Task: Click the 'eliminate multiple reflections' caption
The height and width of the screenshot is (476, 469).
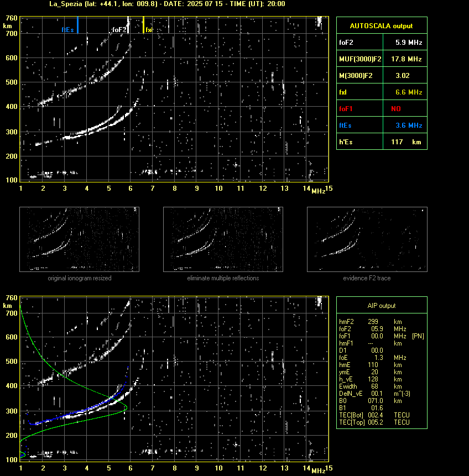Action: coord(223,278)
